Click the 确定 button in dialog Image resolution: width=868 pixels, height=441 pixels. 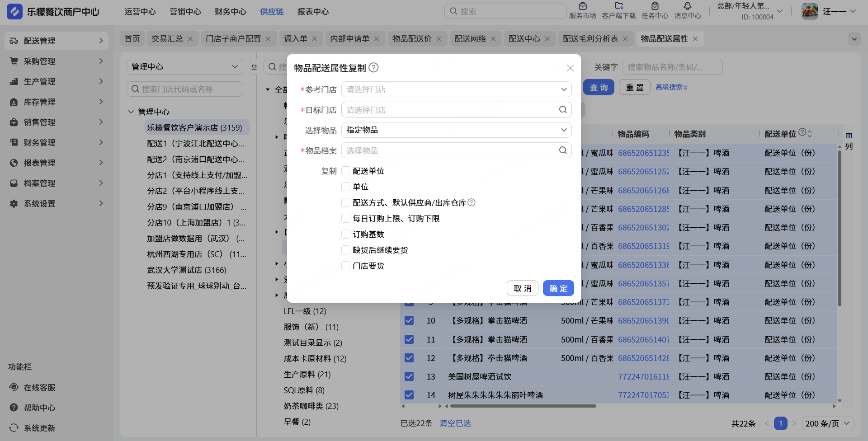(558, 288)
